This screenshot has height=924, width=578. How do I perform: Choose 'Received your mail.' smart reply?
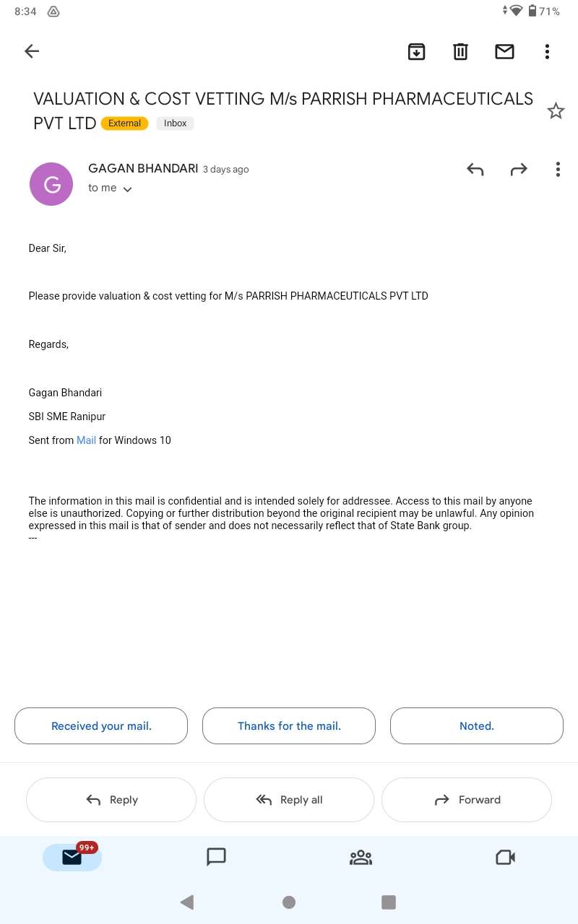point(101,726)
